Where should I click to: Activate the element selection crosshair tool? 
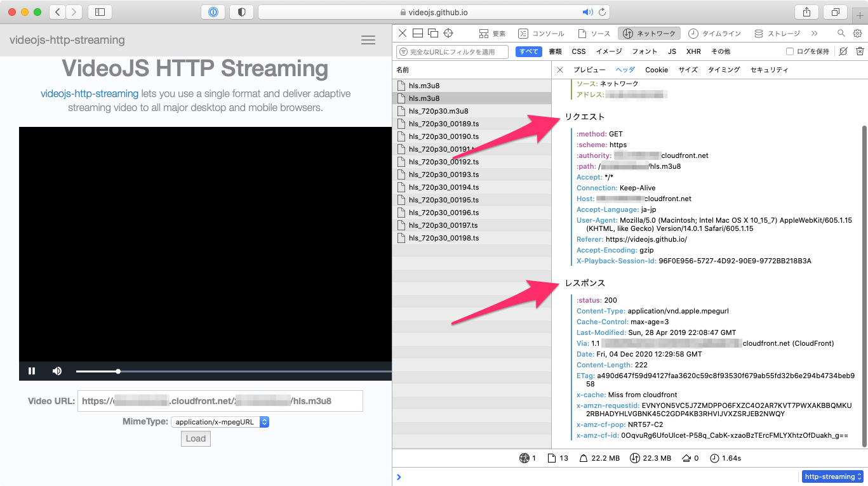point(448,34)
